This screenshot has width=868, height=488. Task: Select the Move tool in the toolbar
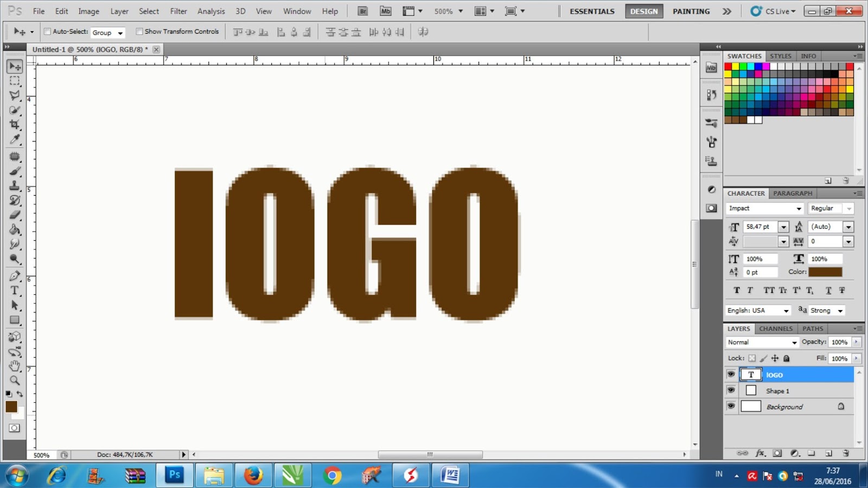15,66
